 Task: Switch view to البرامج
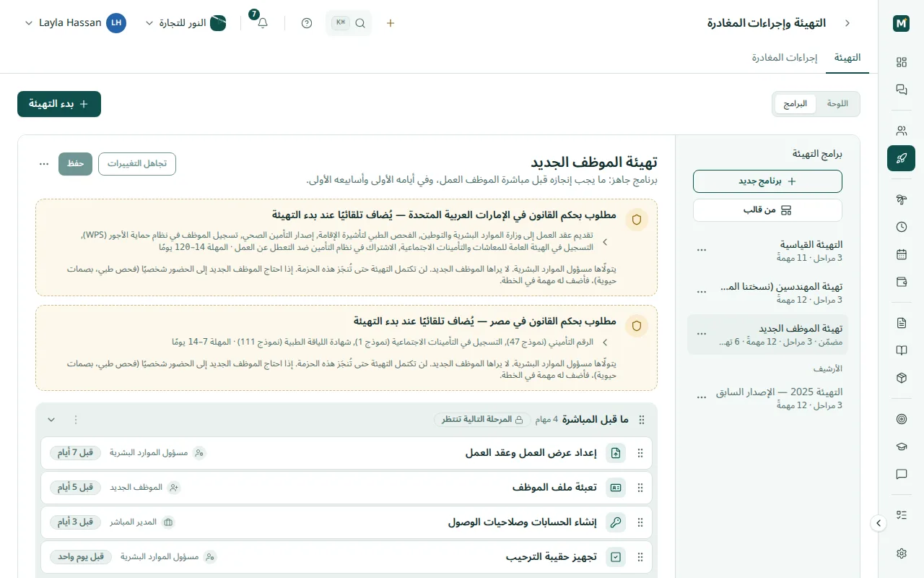[x=796, y=103]
